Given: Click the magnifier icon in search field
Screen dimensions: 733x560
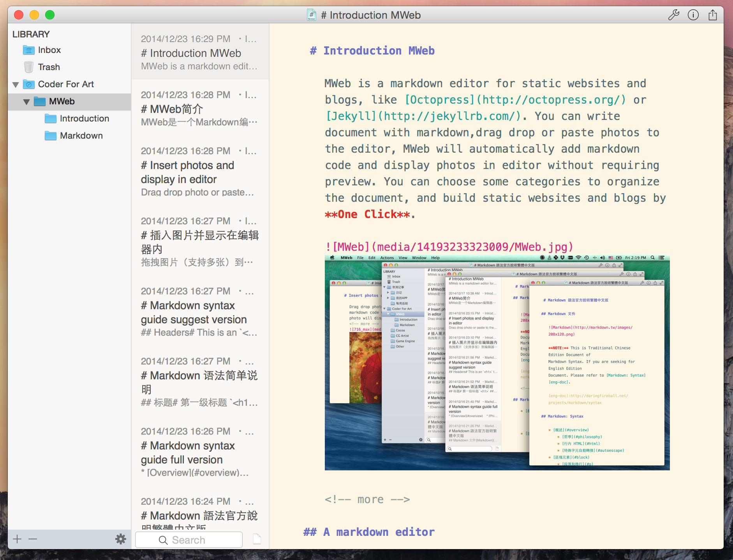Looking at the screenshot, I should tap(163, 540).
